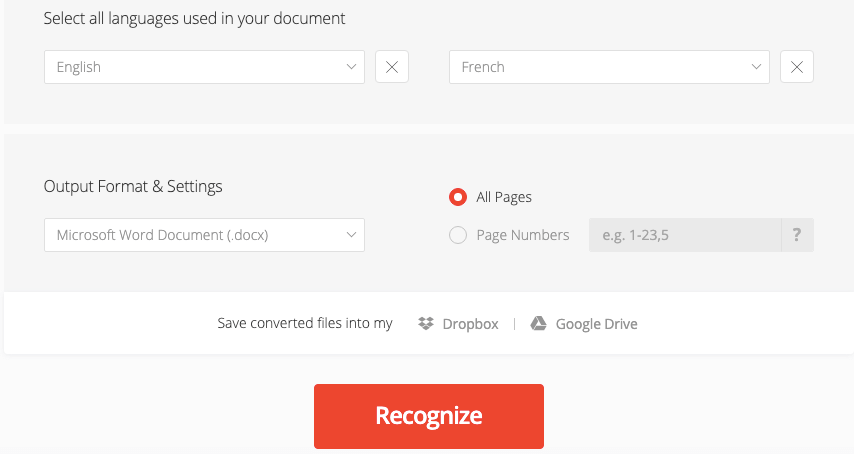Click the All Pages label text
This screenshot has width=854, height=454.
(x=504, y=197)
